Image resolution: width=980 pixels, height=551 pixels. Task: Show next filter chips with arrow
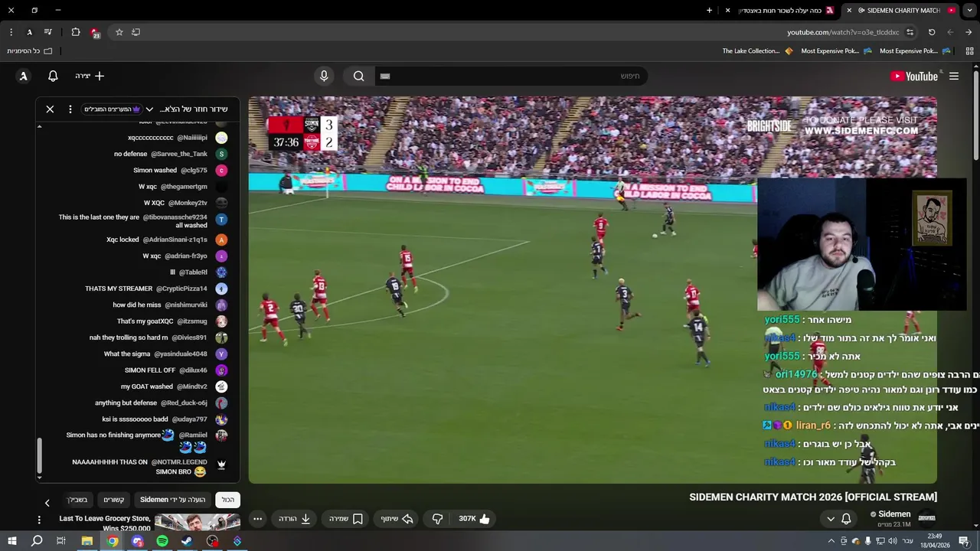tap(47, 503)
